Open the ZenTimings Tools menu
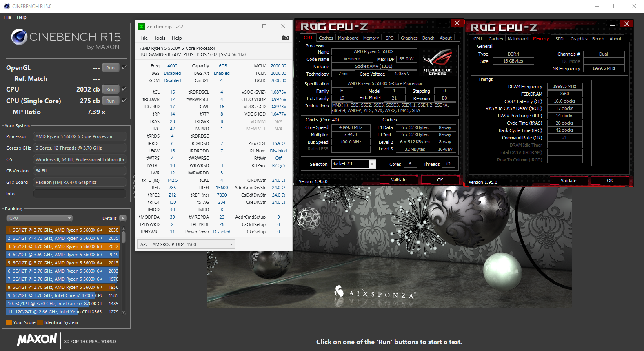644x351 pixels. (x=160, y=38)
